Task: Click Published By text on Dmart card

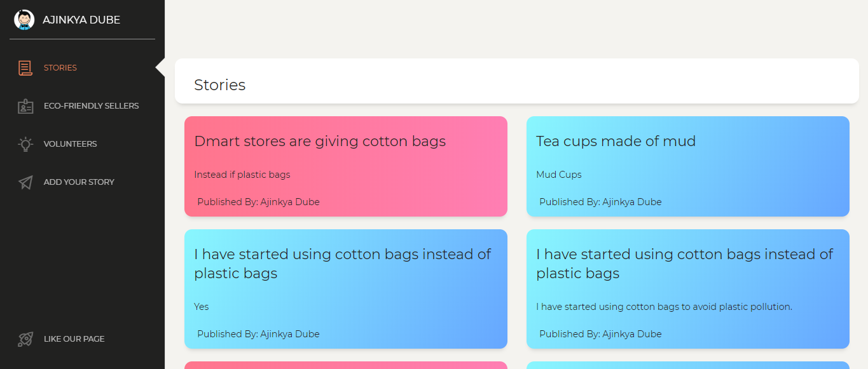Action: (x=258, y=202)
